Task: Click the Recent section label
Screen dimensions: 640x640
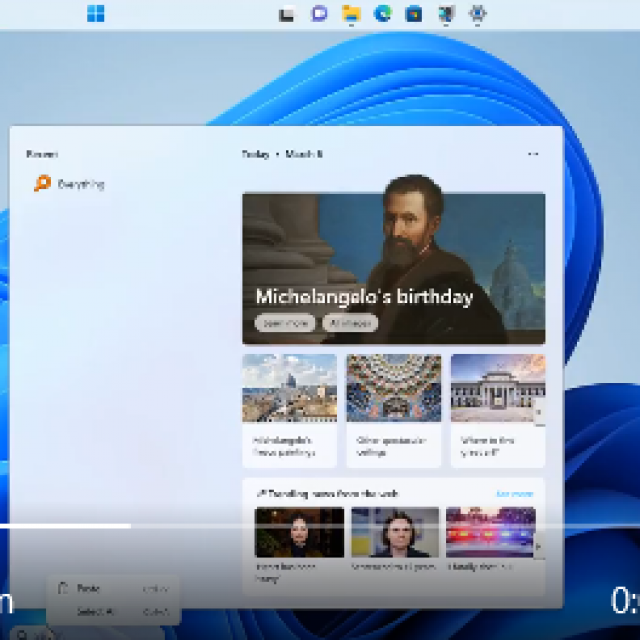Action: [42, 154]
